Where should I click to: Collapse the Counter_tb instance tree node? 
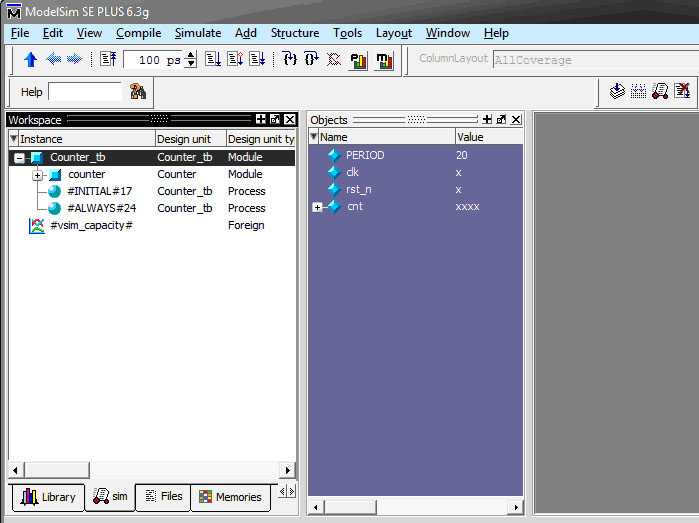click(x=19, y=157)
